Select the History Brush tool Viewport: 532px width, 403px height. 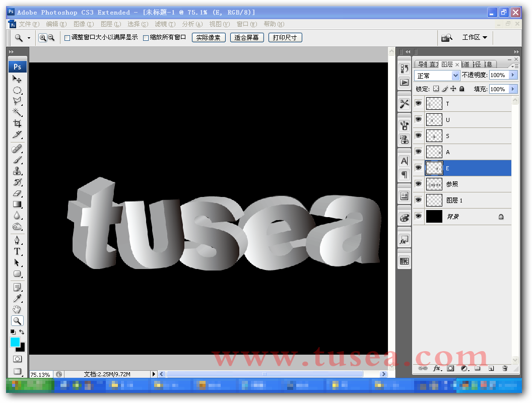click(x=17, y=182)
